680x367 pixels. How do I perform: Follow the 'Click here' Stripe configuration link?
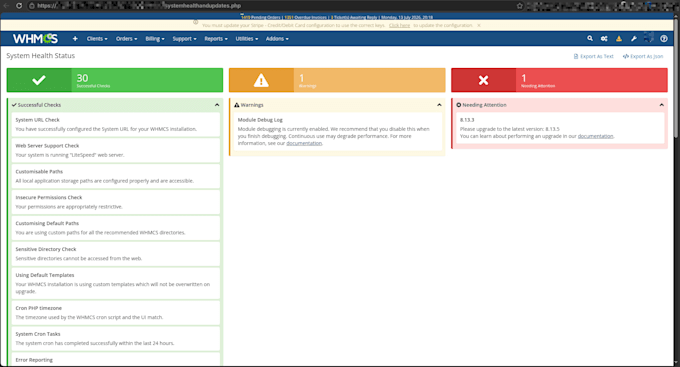point(399,25)
